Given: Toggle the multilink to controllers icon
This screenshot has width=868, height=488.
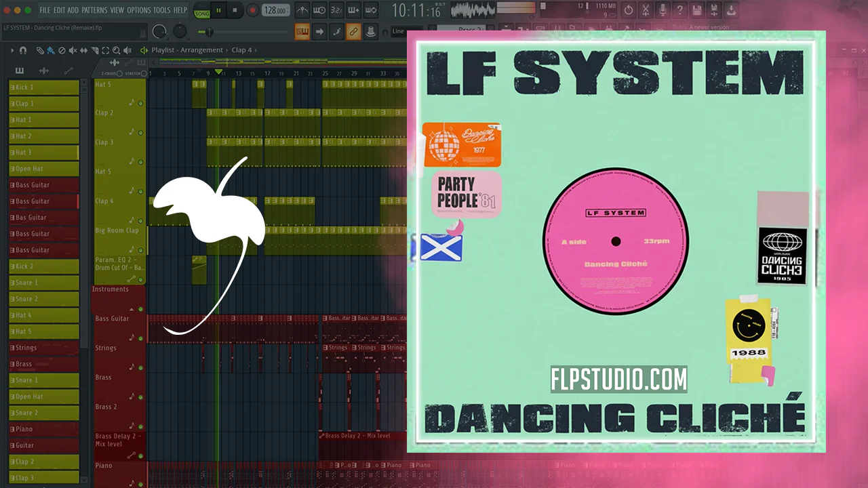Looking at the screenshot, I should coord(353,31).
